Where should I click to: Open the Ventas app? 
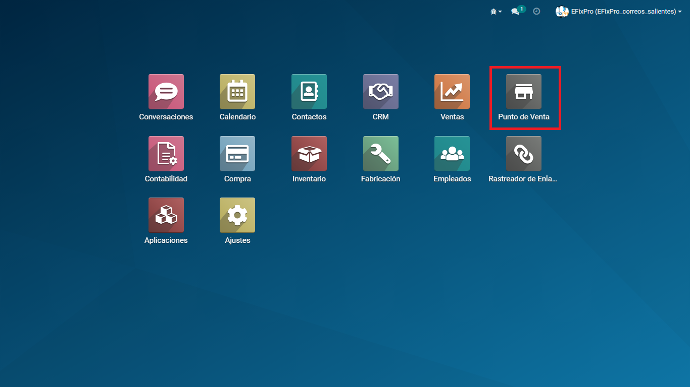[452, 92]
